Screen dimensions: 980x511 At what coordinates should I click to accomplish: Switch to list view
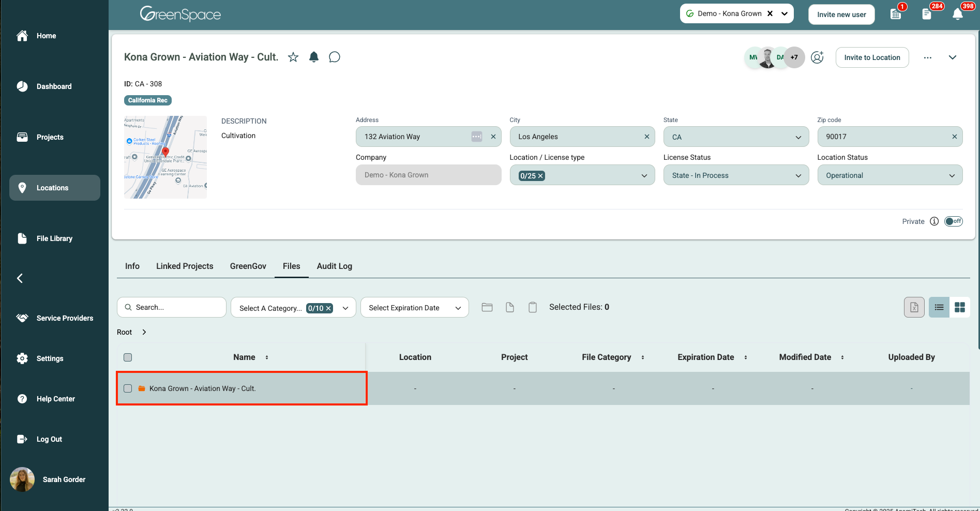[x=939, y=307]
